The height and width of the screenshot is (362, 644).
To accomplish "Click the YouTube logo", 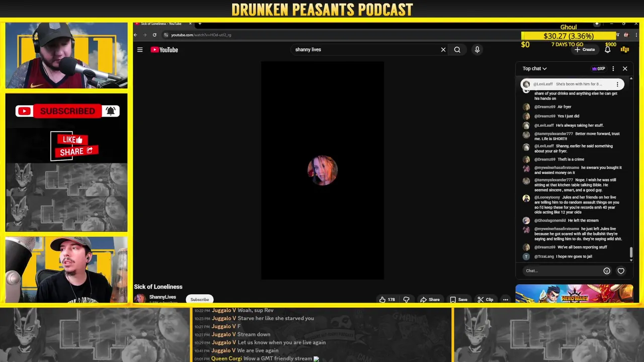I will click(x=165, y=50).
